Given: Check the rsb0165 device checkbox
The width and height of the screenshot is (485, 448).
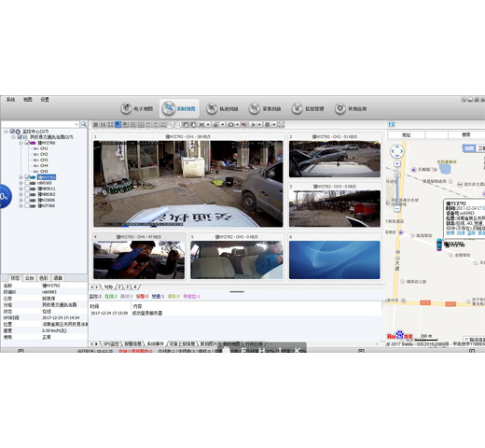Looking at the screenshot, I should tap(27, 183).
